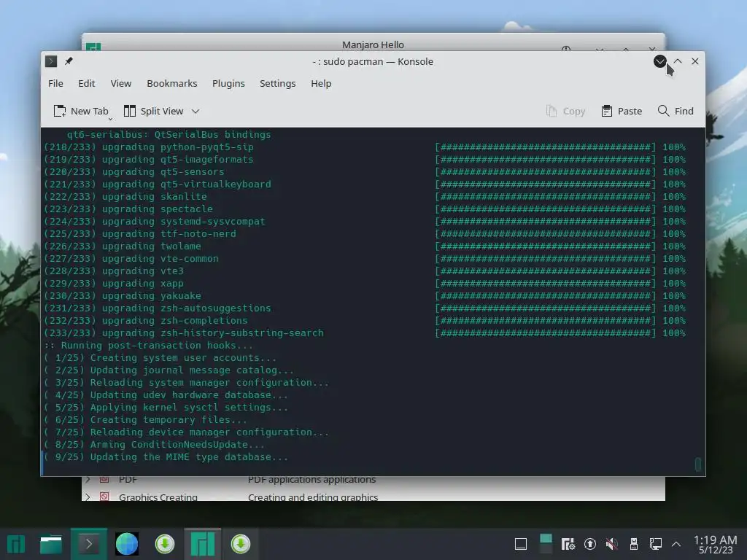Click green installer task right of Manjaro Hello
The width and height of the screenshot is (747, 560).
[x=241, y=544]
